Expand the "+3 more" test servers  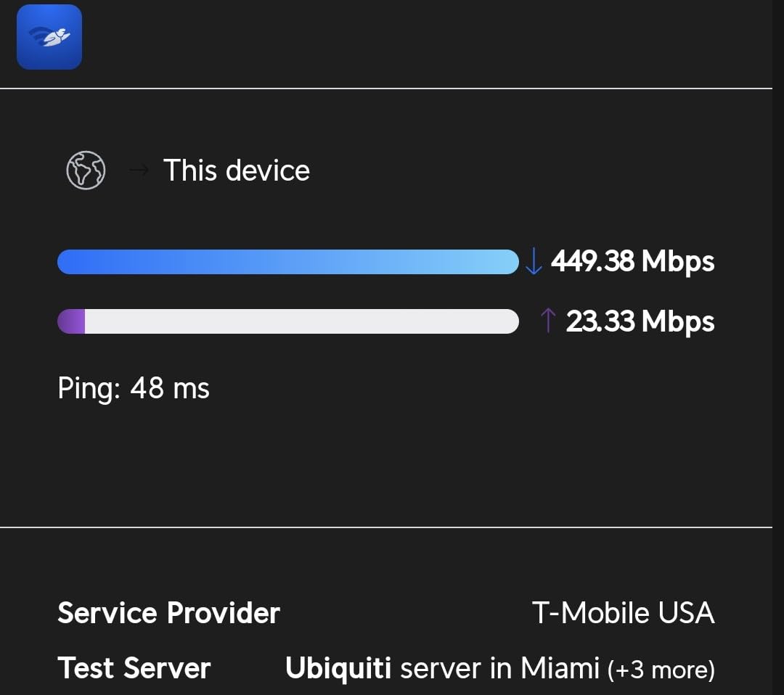[x=661, y=669]
